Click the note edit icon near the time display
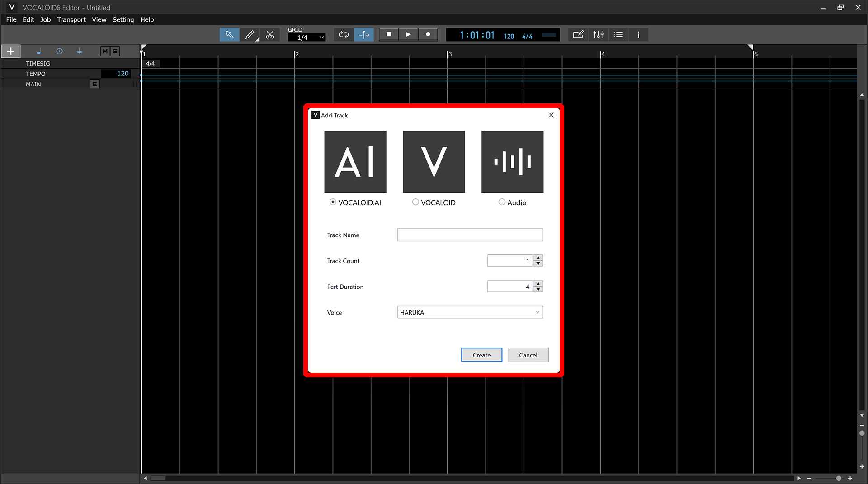Screen dimensions: 868x484 click(578, 34)
